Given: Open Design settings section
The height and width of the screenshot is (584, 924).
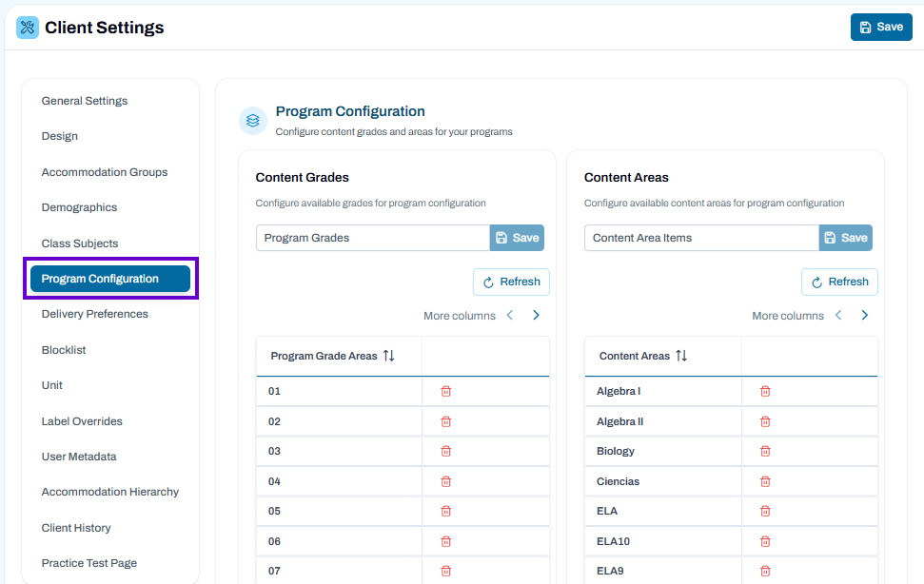Looking at the screenshot, I should click(x=60, y=136).
